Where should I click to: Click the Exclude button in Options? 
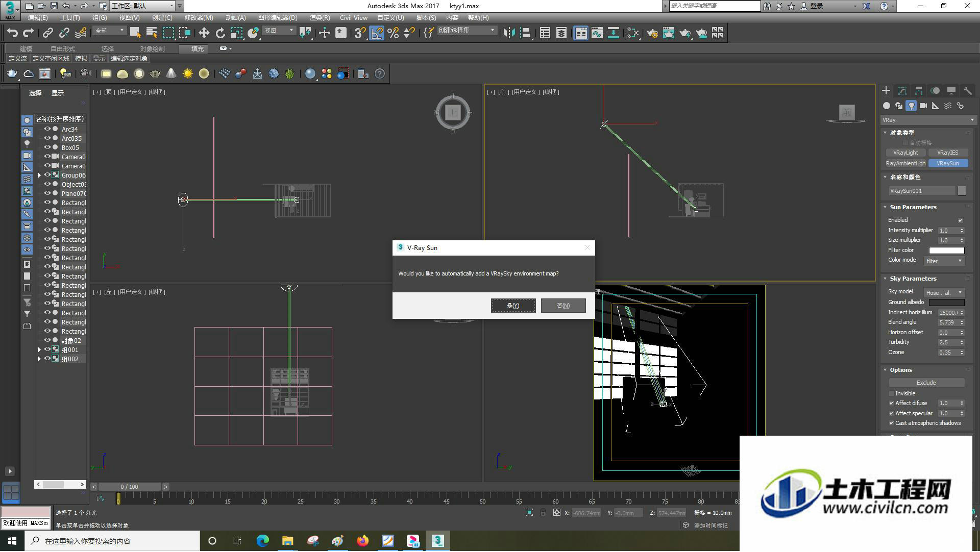[926, 383]
